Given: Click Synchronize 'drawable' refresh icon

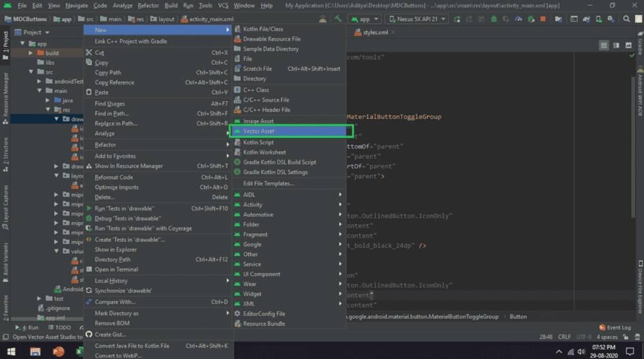Looking at the screenshot, I should point(89,291).
